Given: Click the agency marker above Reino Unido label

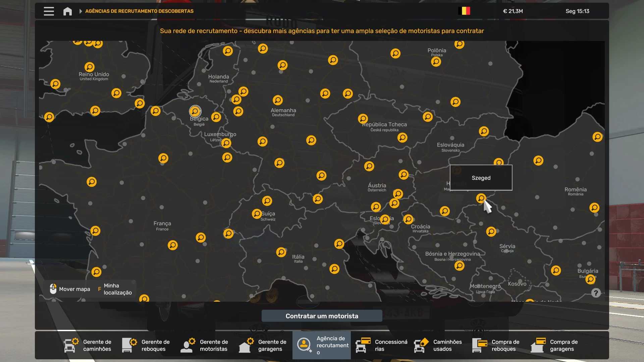Looking at the screenshot, I should (x=90, y=67).
